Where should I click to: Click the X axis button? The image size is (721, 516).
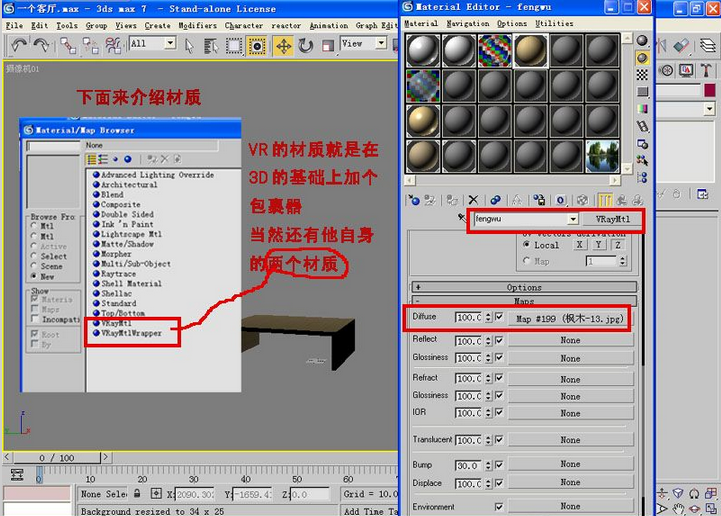pos(580,245)
